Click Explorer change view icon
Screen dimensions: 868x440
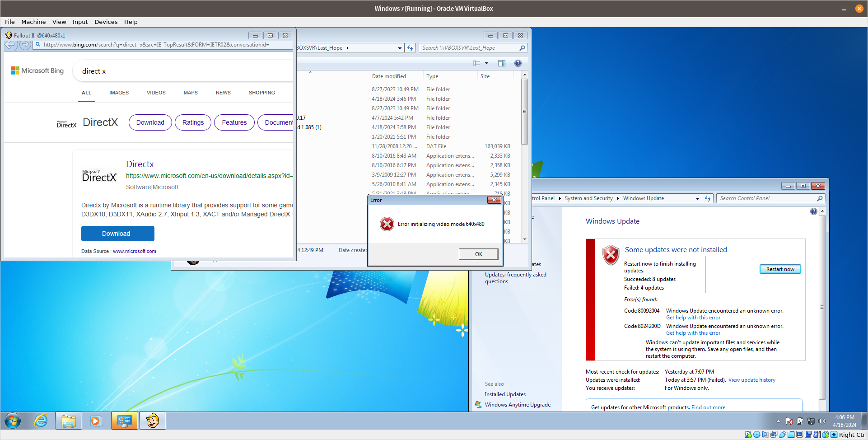[x=477, y=63]
